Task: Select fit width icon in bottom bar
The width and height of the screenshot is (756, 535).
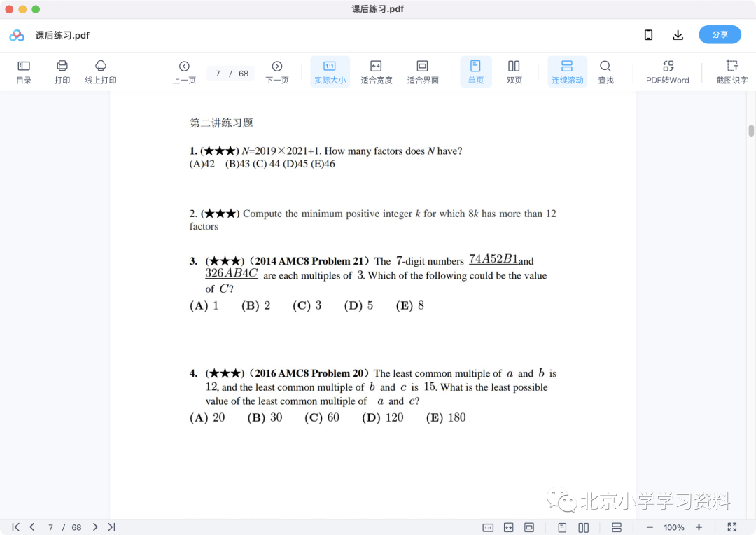Action: click(x=509, y=528)
